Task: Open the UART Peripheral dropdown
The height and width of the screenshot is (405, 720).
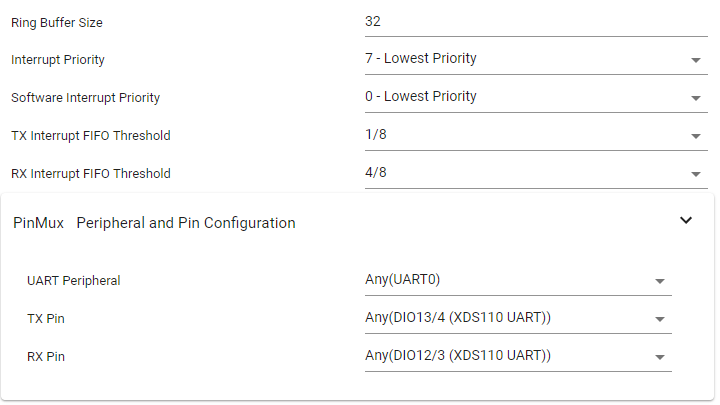Action: (507, 280)
